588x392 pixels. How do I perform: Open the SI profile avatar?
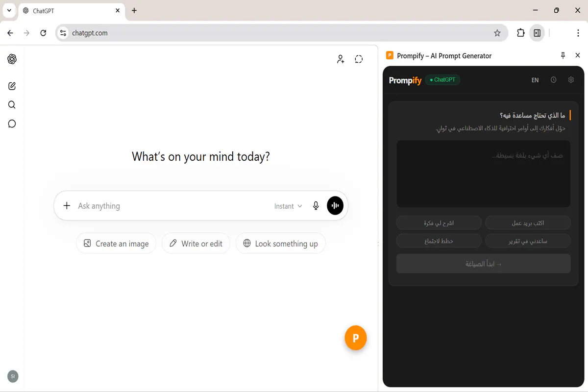click(13, 376)
